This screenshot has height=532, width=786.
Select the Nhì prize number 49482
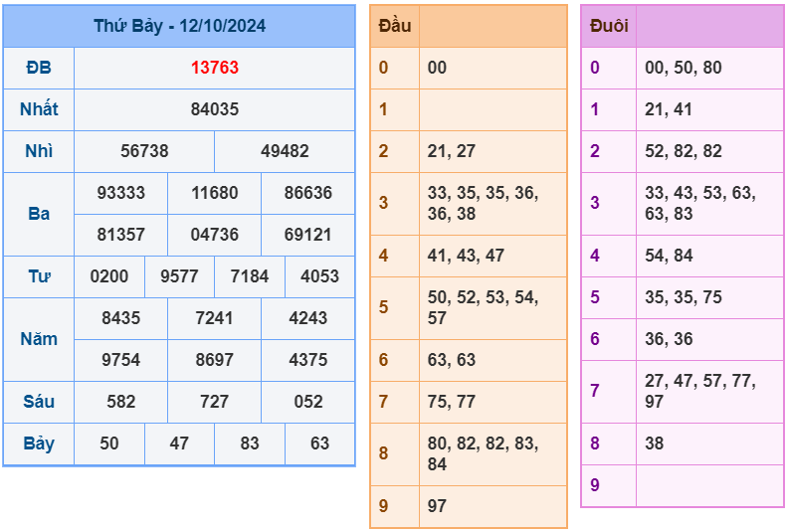point(285,151)
